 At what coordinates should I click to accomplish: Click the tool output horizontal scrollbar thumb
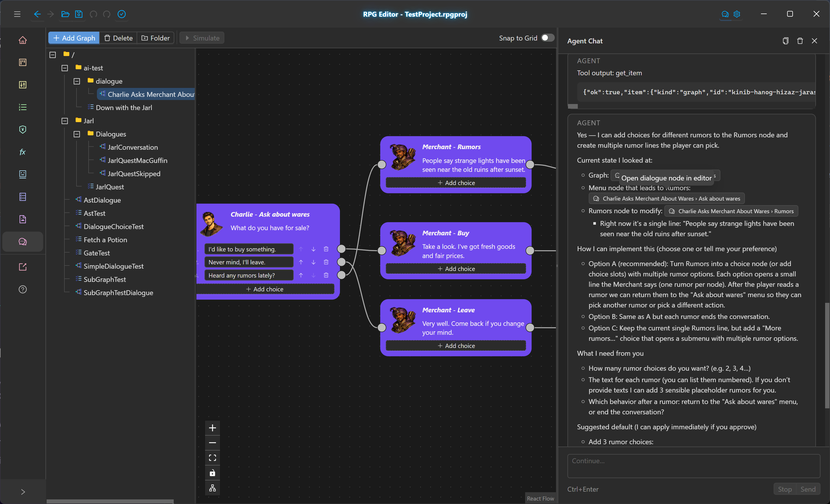coord(573,106)
